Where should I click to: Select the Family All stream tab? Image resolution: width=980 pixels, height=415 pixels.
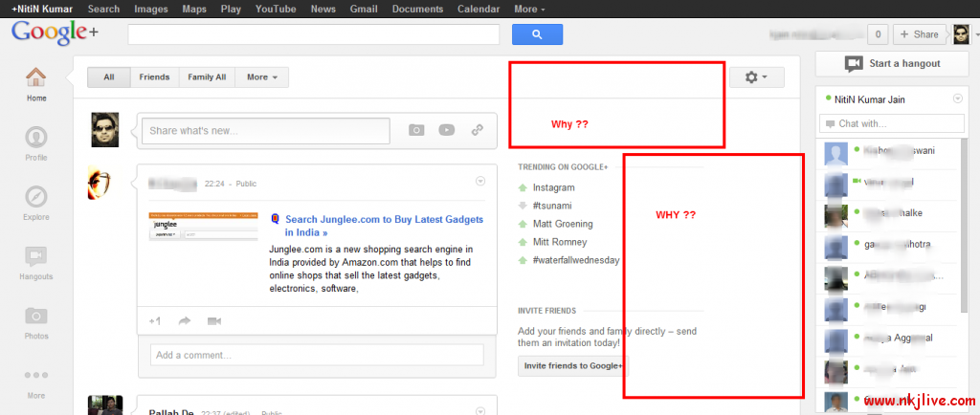coord(208,77)
